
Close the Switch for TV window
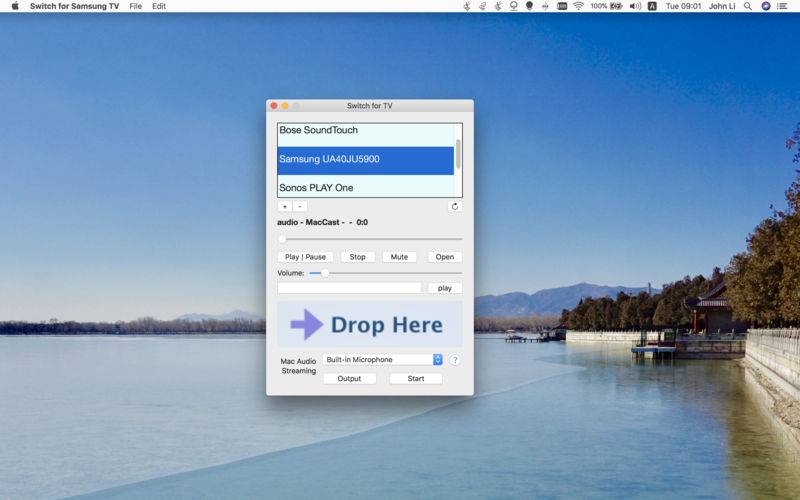pyautogui.click(x=274, y=106)
